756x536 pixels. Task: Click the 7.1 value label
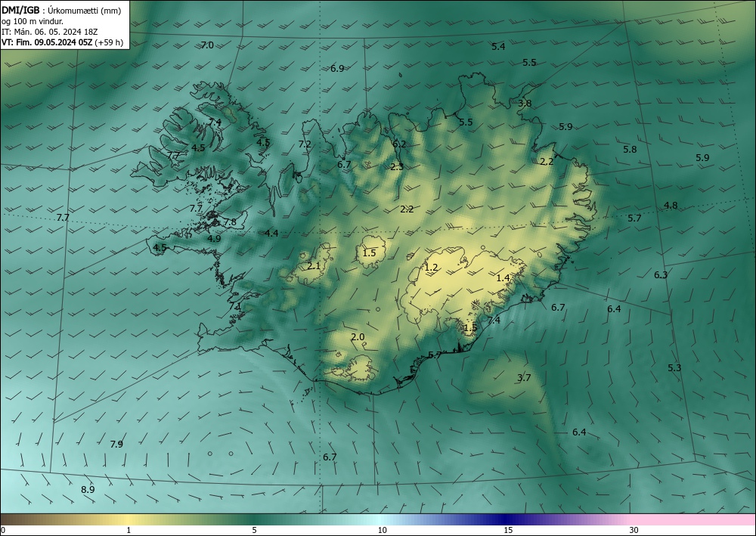click(x=235, y=307)
